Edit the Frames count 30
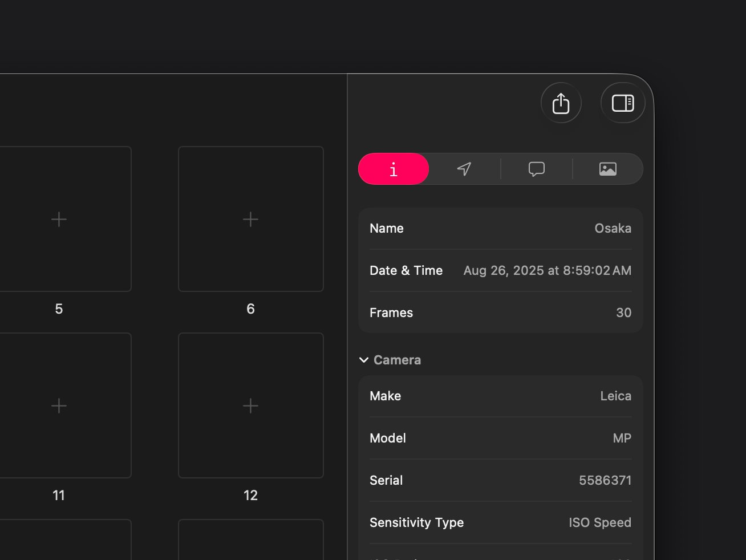This screenshot has height=560, width=746. [623, 313]
